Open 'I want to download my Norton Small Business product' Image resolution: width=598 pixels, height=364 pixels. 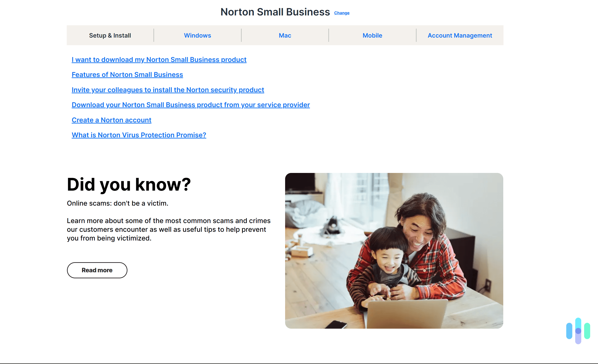click(x=159, y=60)
